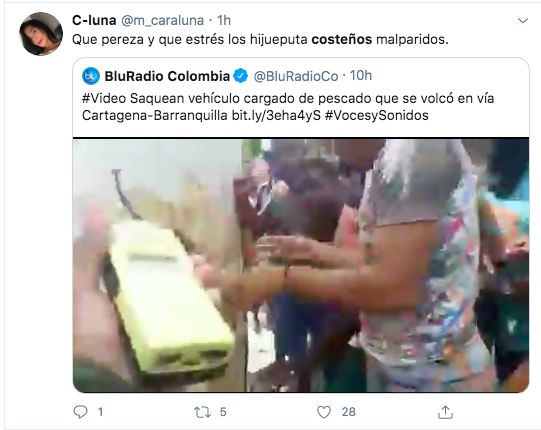Open the C-luna profile picture
The image size is (541, 430).
(x=41, y=34)
